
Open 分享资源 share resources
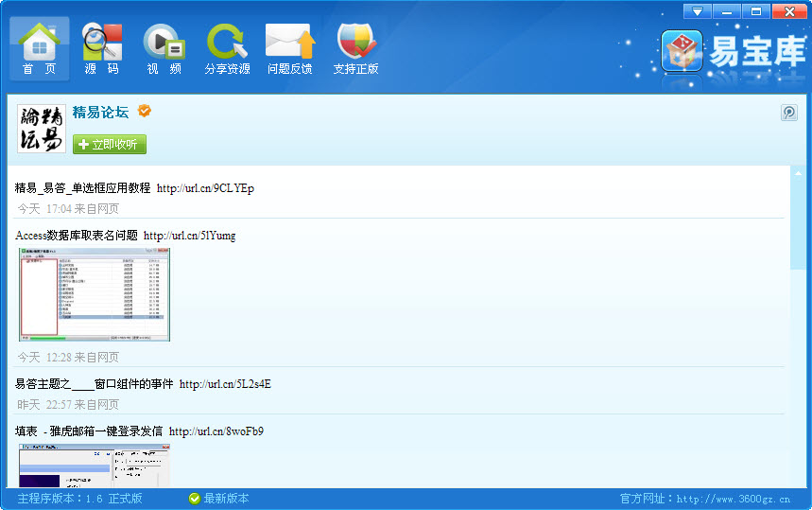pos(227,48)
